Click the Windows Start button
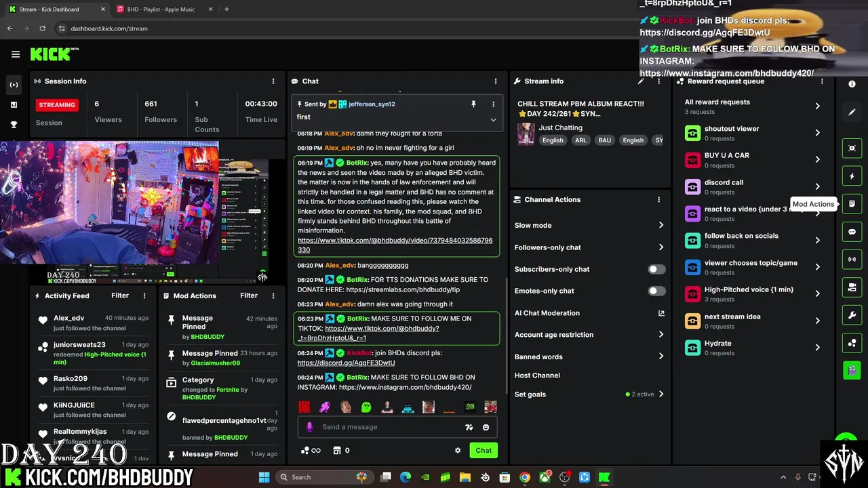The image size is (868, 488). (264, 477)
